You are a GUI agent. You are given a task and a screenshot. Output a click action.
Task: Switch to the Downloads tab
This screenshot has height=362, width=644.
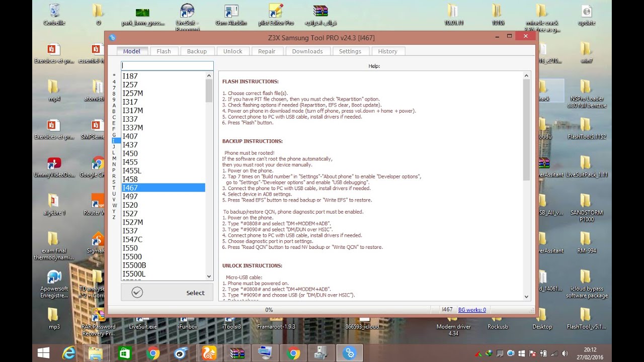click(x=307, y=51)
